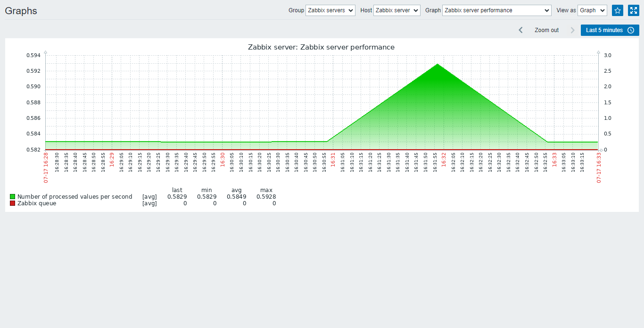
Task: Click avg value 0.5849
Action: tap(237, 196)
